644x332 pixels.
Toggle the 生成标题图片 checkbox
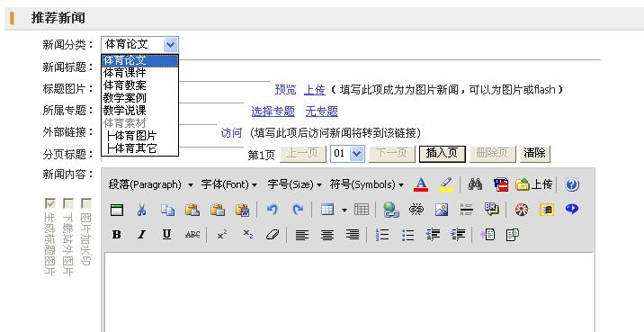(49, 203)
